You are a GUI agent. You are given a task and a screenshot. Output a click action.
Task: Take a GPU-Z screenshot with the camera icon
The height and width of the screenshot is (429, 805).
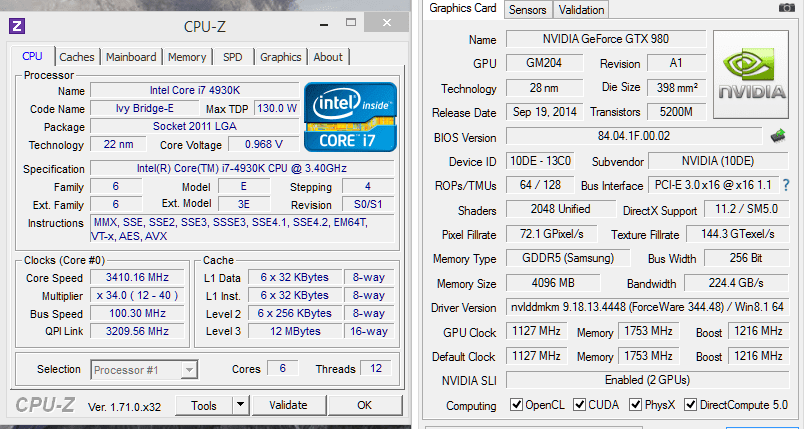tap(787, 8)
